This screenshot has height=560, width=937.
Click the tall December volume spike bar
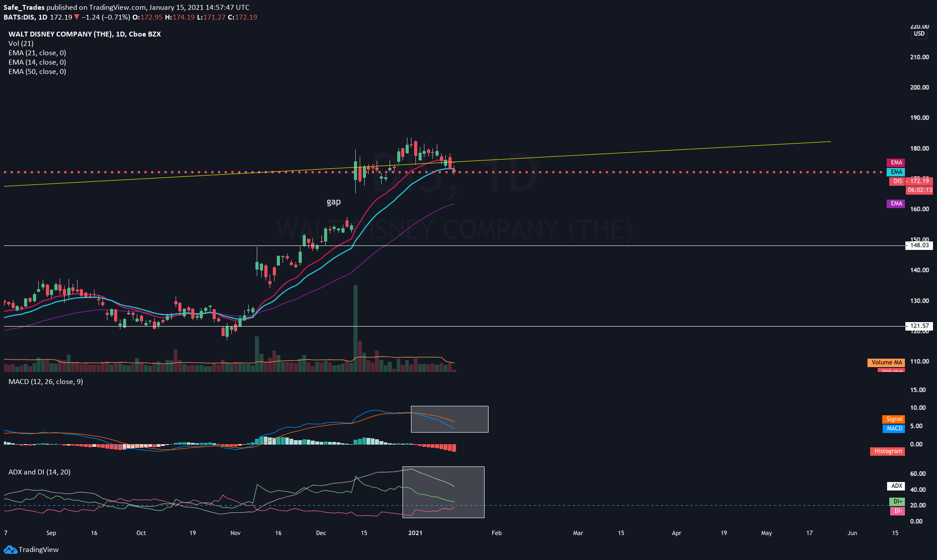tap(355, 328)
